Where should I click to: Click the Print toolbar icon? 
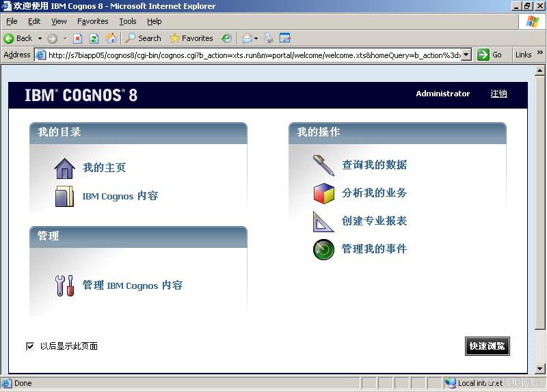click(268, 38)
